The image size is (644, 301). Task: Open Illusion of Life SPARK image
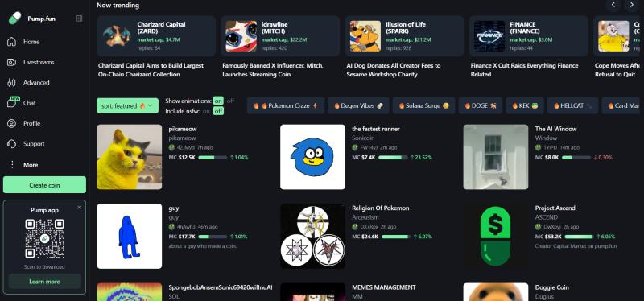coord(365,36)
